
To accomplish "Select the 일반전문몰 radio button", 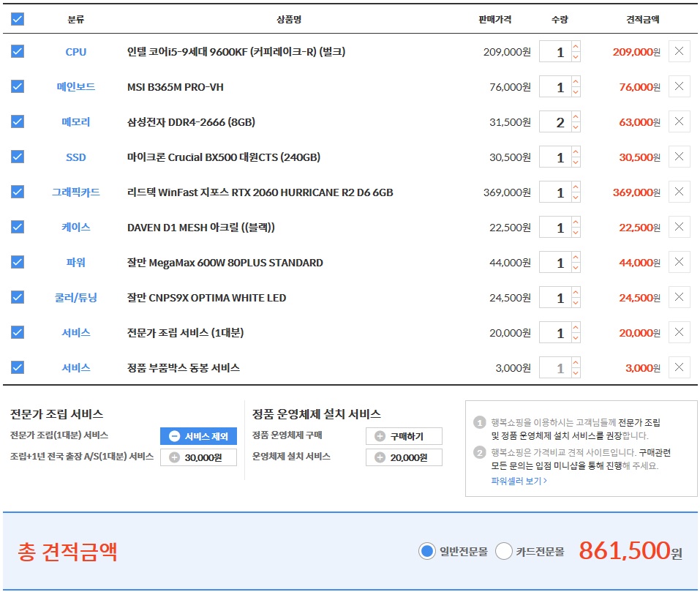I will tap(426, 551).
